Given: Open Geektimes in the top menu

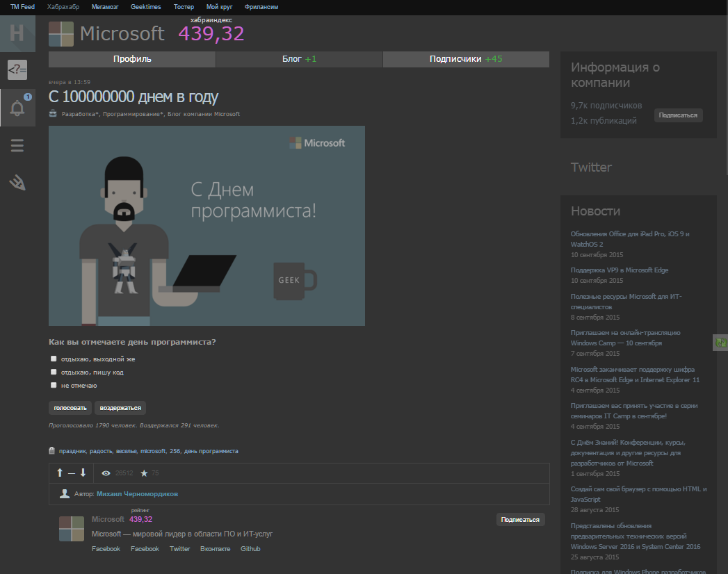Looking at the screenshot, I should (x=145, y=6).
